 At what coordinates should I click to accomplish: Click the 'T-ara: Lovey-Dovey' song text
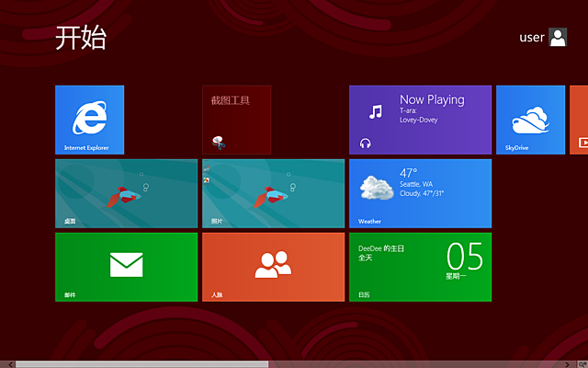click(419, 115)
